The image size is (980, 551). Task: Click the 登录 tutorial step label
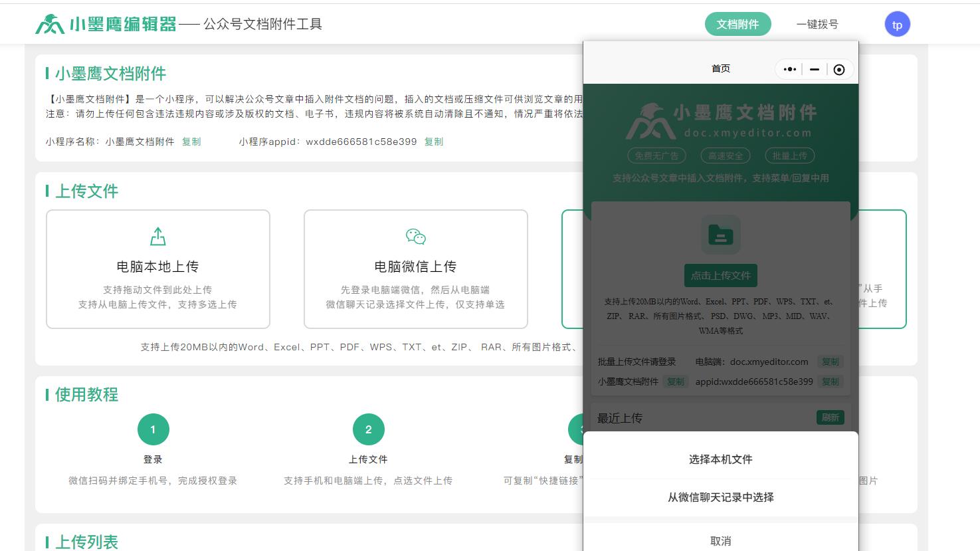(x=153, y=459)
